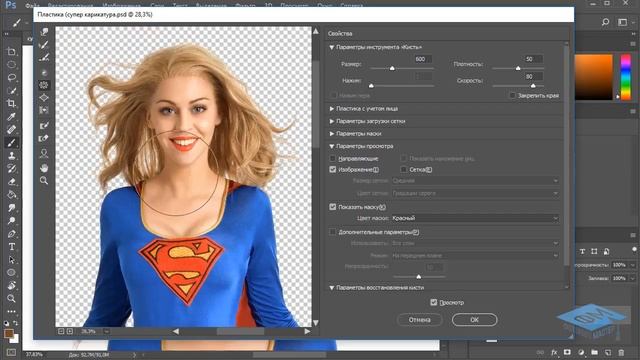Viewport: 640px width, 360px height.
Task: Select the Path Selection arrow tool
Action: point(11,260)
